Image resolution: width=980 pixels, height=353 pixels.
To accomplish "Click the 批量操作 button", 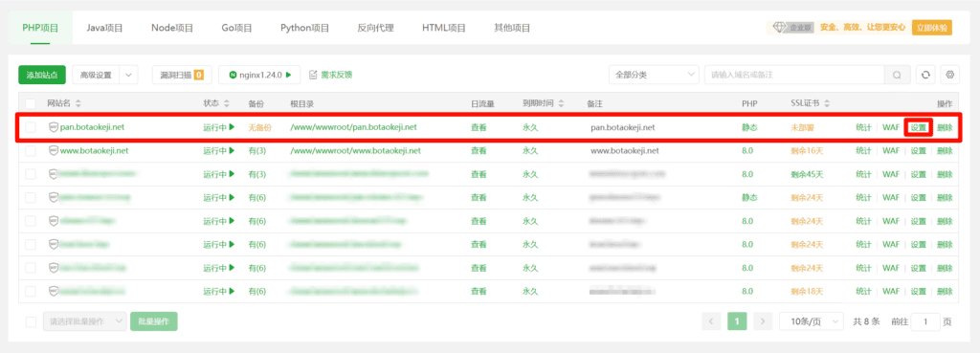I will coord(154,321).
